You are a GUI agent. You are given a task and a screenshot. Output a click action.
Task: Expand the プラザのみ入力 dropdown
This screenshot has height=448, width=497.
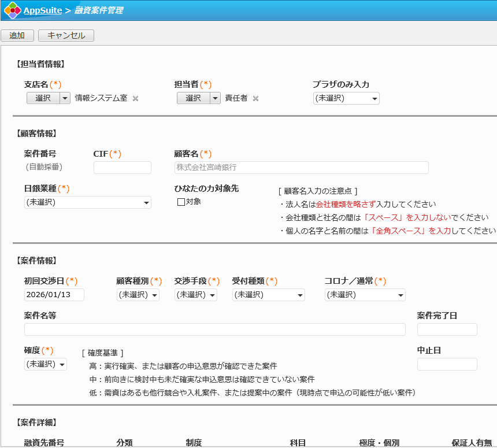[x=346, y=98]
